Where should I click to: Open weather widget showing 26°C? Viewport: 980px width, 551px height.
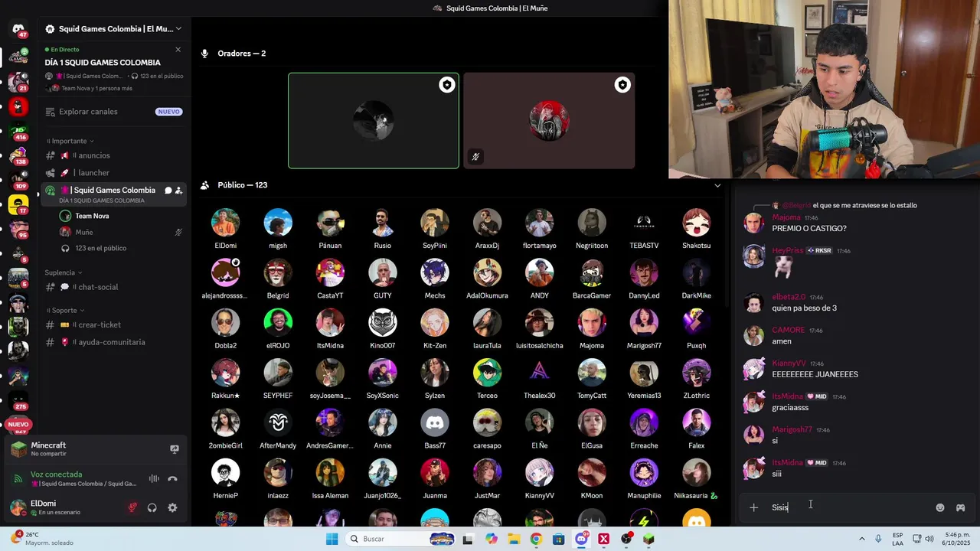tap(42, 539)
